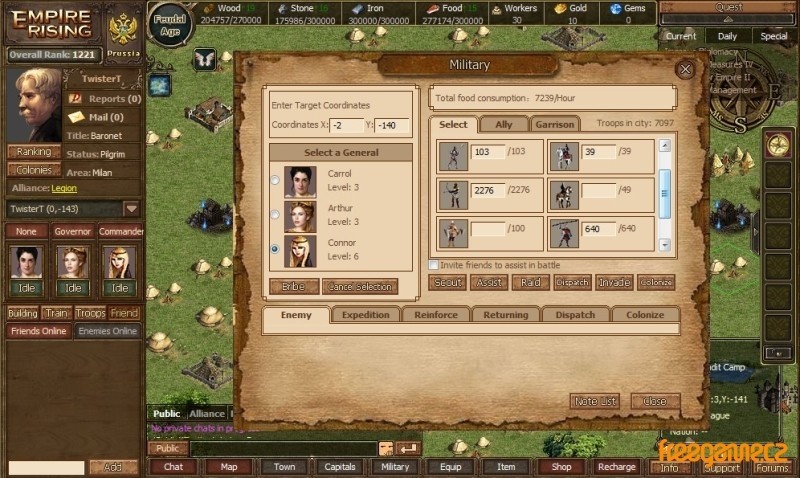
Task: Click the snowflake icon below the butterfly
Action: 160,85
